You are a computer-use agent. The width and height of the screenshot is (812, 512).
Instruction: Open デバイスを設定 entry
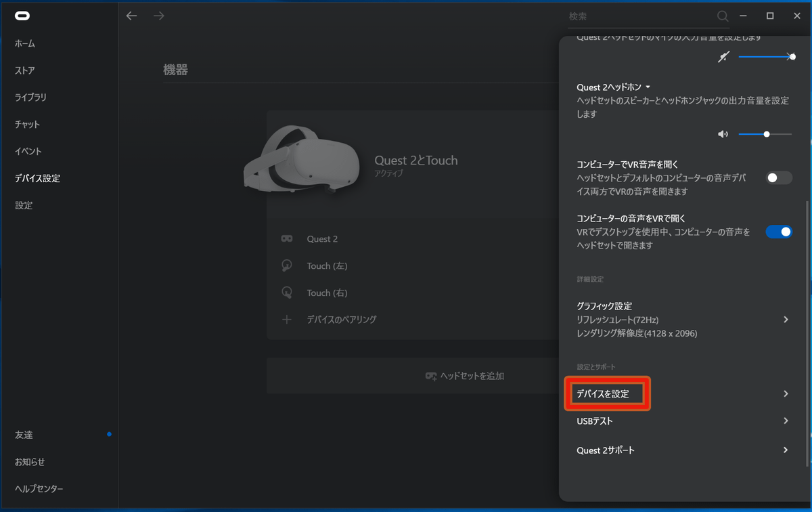[683, 393]
